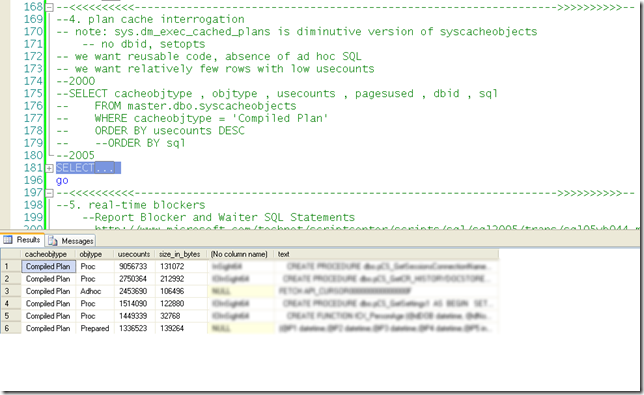This screenshot has width=644, height=395.
Task: Select the (No column name) header
Action: pos(241,254)
